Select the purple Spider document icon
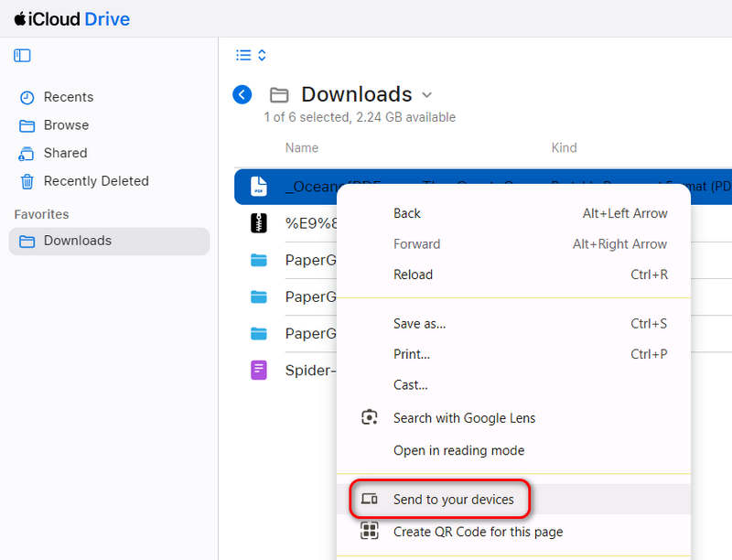Image resolution: width=732 pixels, height=560 pixels. [259, 371]
